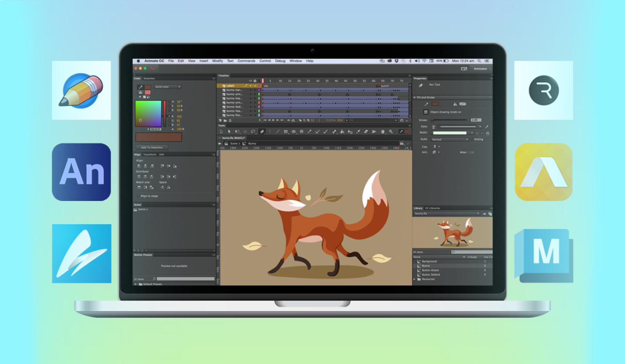Collapse the Fill and Stroke section
The image size is (625, 364).
coord(415,98)
